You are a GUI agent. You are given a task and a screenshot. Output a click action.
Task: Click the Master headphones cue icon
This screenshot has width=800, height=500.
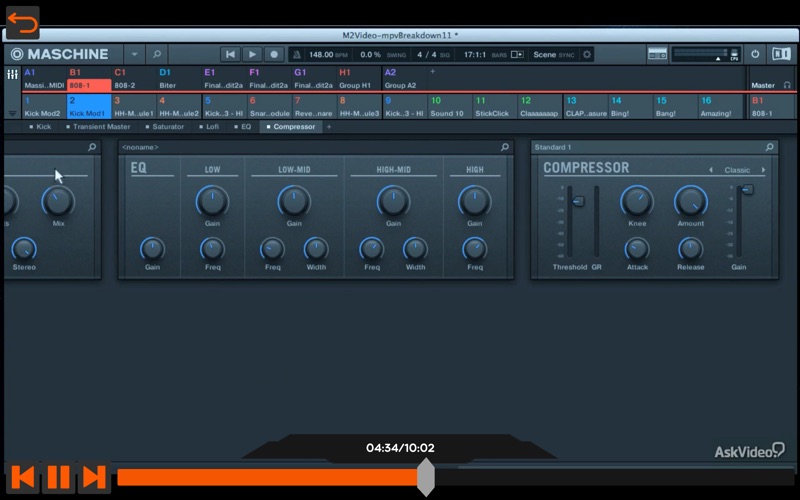[787, 85]
